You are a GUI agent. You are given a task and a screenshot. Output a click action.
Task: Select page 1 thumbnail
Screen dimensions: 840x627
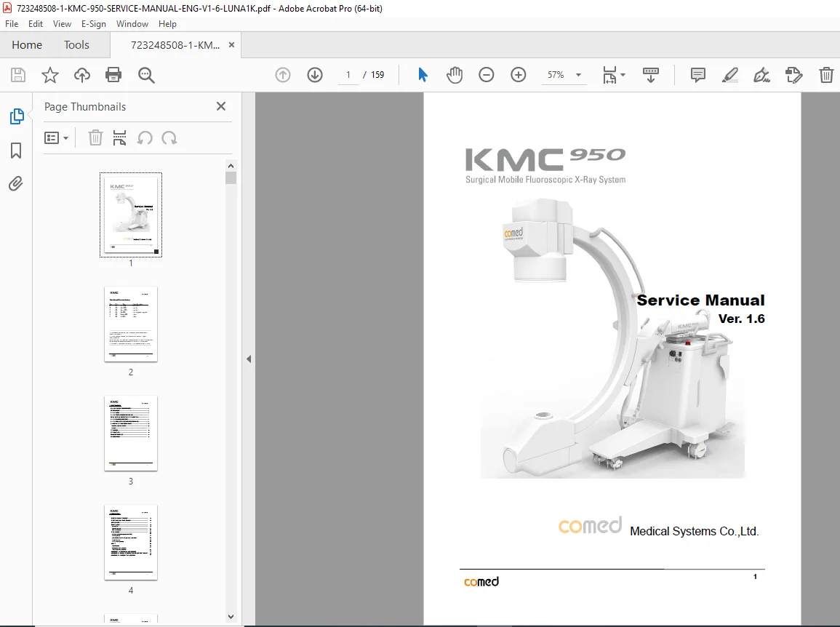(x=131, y=215)
